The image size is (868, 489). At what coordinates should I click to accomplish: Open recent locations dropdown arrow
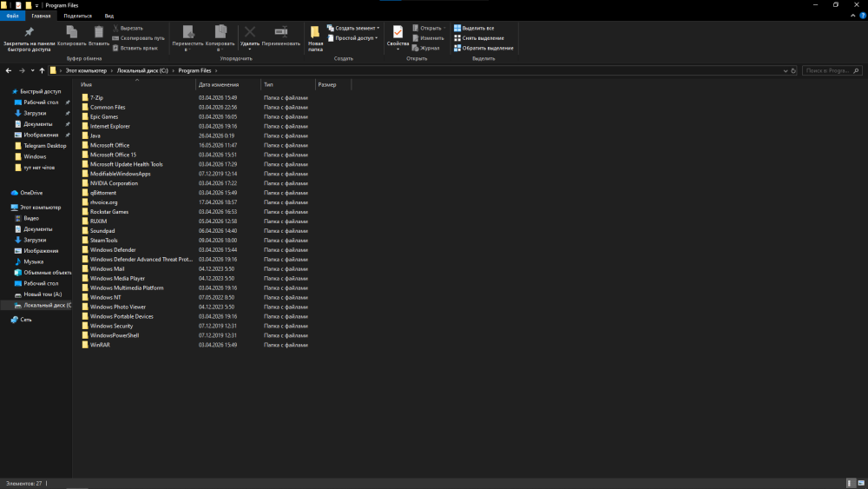point(33,70)
